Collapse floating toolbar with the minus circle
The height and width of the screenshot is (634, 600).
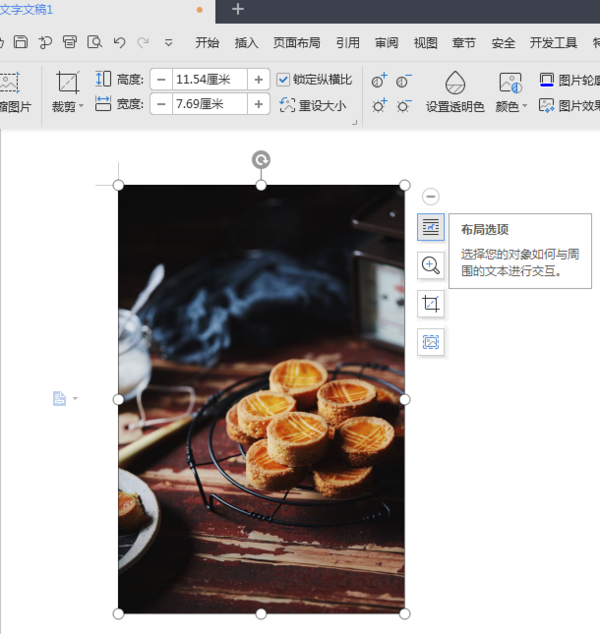point(431,197)
